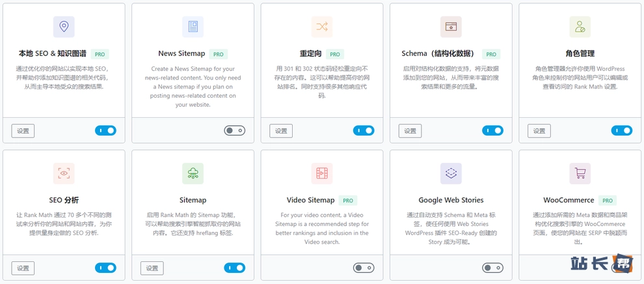The image size is (644, 284).
Task: Click the Video Sitemap film icon
Action: [322, 173]
